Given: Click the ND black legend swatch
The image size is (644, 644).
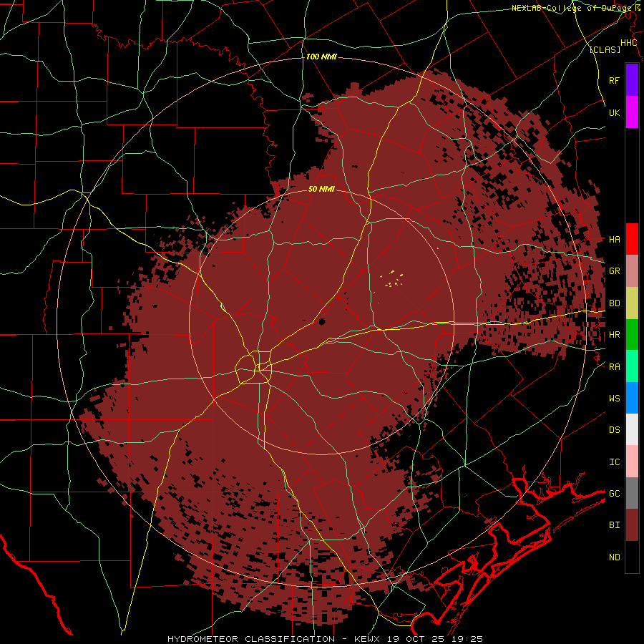Looking at the screenshot, I should pyautogui.click(x=632, y=557).
